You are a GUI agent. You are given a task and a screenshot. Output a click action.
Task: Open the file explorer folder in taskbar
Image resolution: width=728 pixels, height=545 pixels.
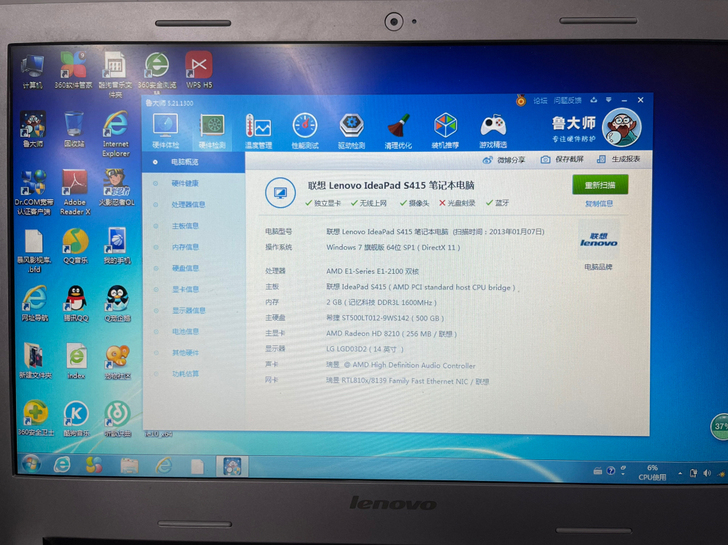click(130, 465)
